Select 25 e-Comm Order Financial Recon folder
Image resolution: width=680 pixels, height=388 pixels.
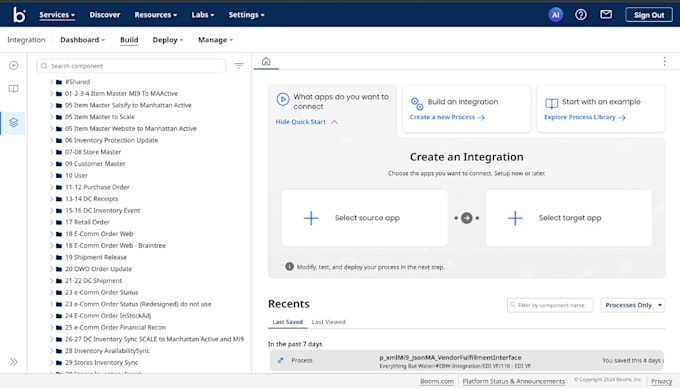[x=115, y=328]
